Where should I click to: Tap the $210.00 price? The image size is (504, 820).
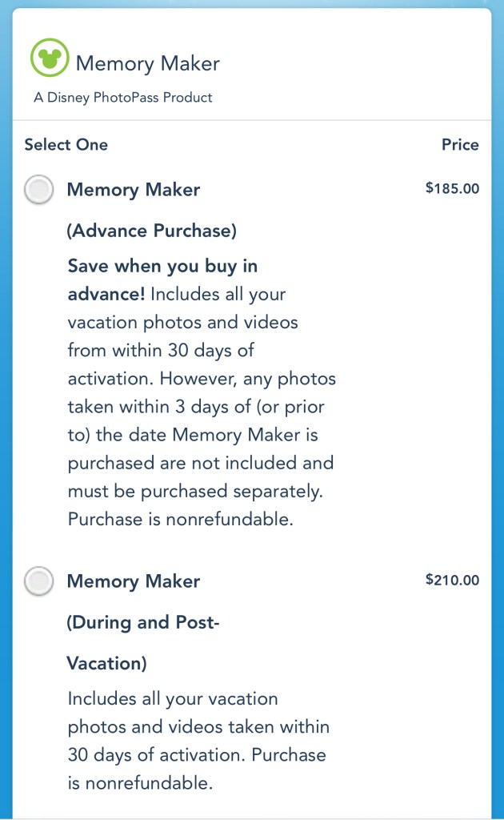coord(452,580)
